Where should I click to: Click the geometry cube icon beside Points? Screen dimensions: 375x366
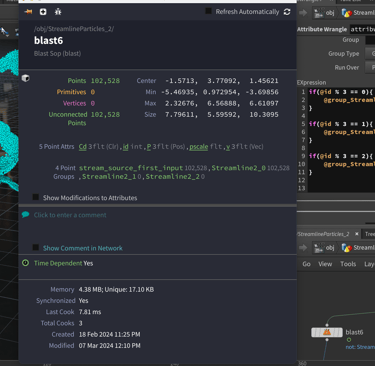coord(26,78)
